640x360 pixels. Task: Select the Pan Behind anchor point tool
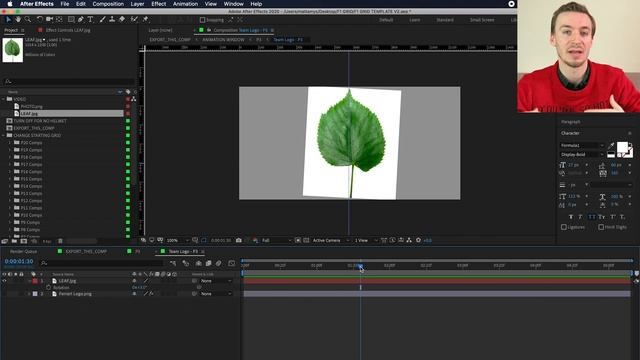[x=60, y=19]
